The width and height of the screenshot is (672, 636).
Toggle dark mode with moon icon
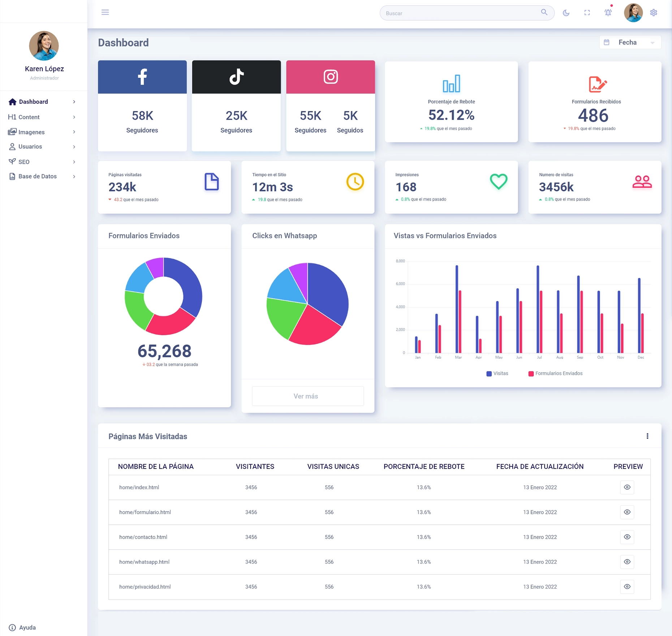click(x=566, y=13)
